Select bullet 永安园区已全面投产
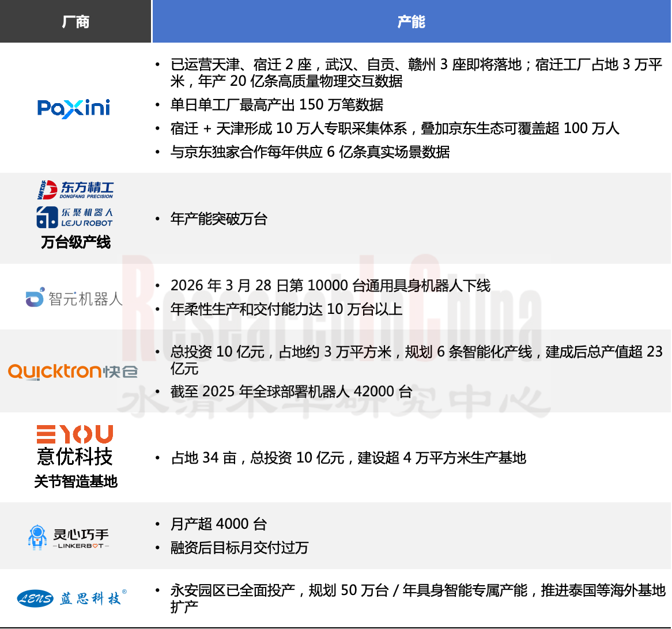 click(418, 598)
